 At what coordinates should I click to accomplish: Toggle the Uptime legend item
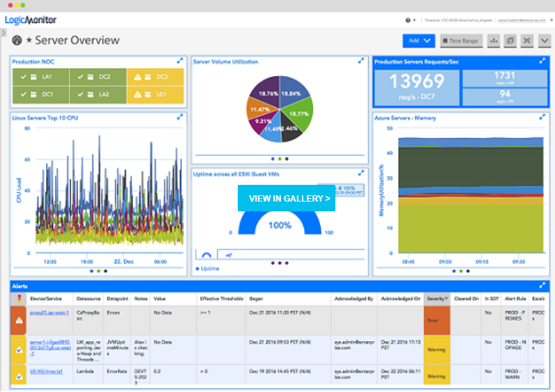[208, 269]
